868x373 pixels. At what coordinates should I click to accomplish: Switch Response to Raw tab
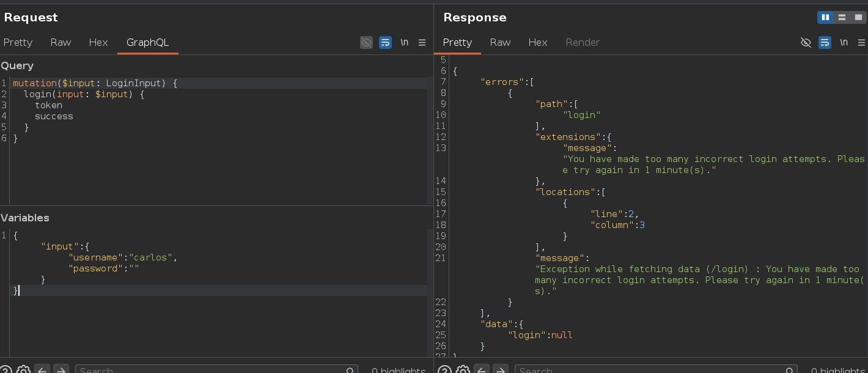(x=500, y=42)
